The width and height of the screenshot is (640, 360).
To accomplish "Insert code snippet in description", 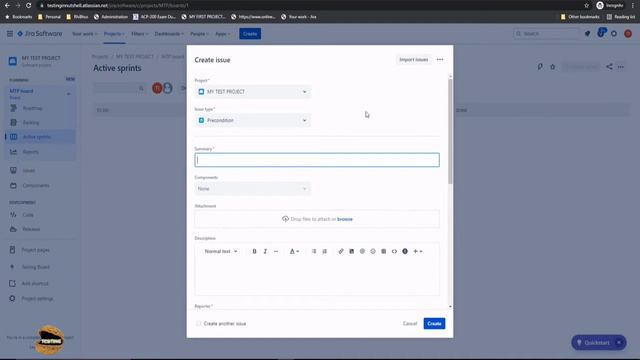I will click(394, 251).
